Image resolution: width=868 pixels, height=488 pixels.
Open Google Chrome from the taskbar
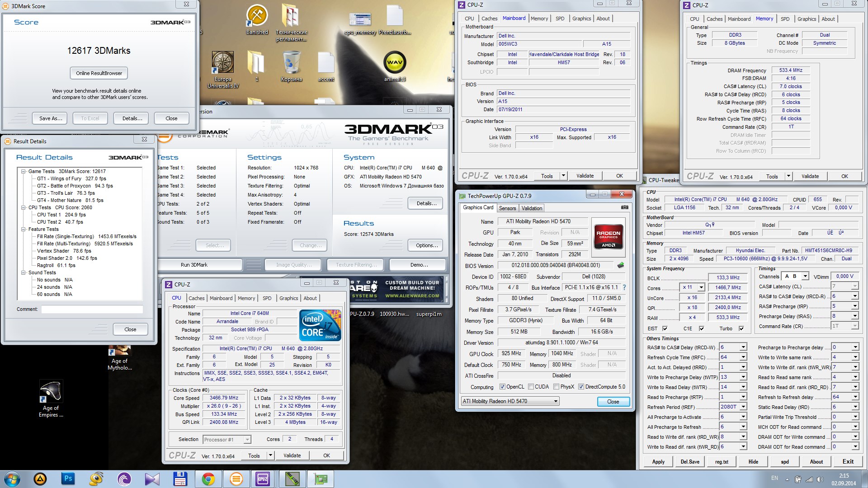click(208, 479)
